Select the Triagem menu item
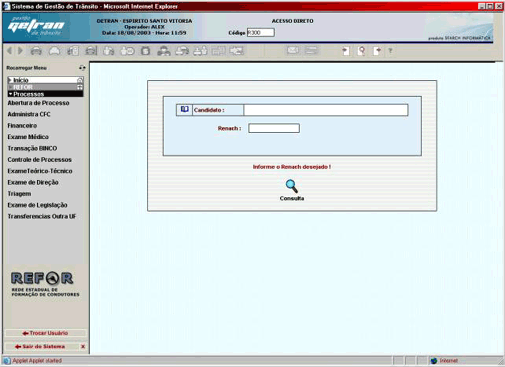The height and width of the screenshot is (367, 505). tap(19, 194)
